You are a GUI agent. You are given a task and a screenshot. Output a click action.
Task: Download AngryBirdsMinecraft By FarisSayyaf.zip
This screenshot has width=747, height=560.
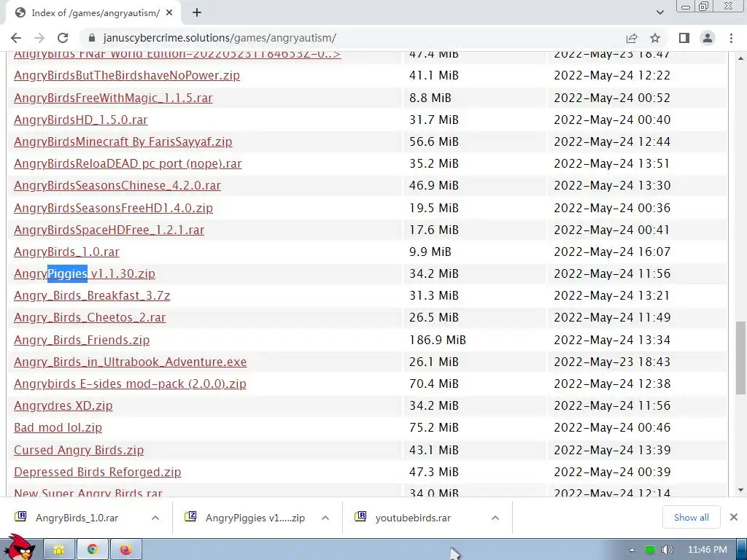(x=123, y=141)
